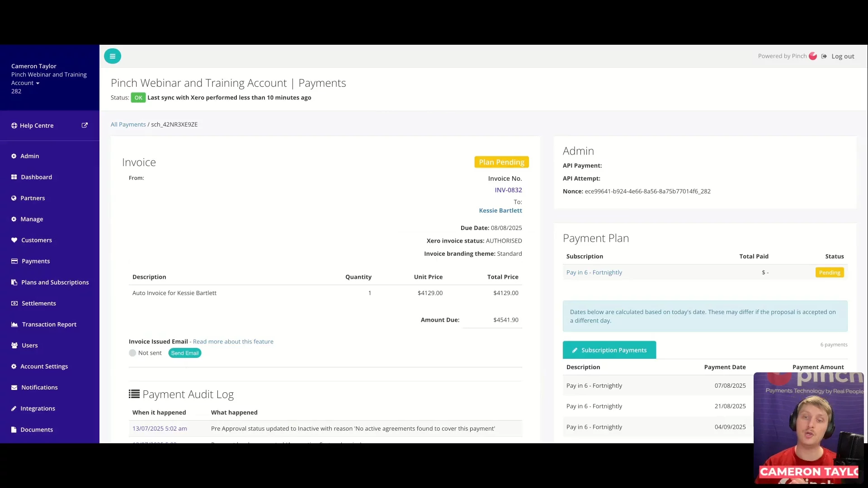Click the presenter webcam video thumbnail

pyautogui.click(x=808, y=428)
